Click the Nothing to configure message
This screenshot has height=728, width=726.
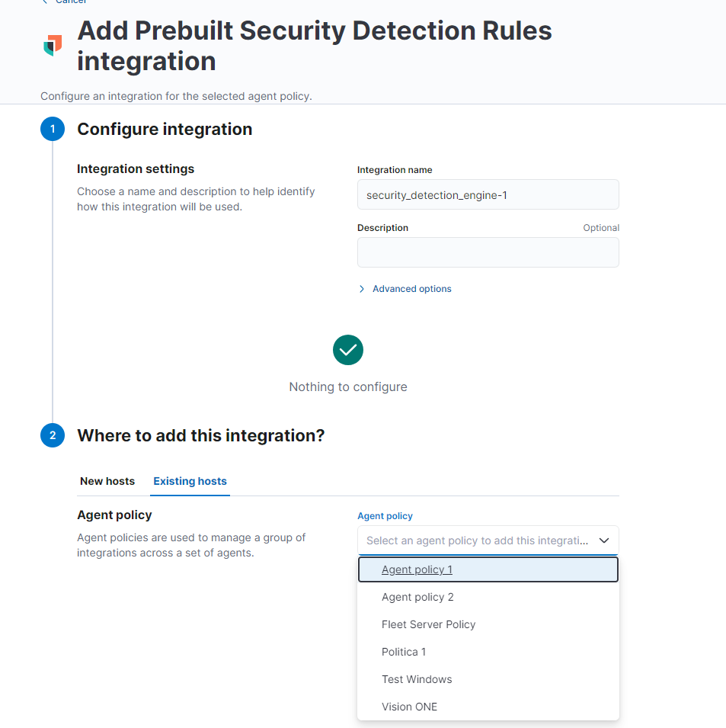(348, 387)
